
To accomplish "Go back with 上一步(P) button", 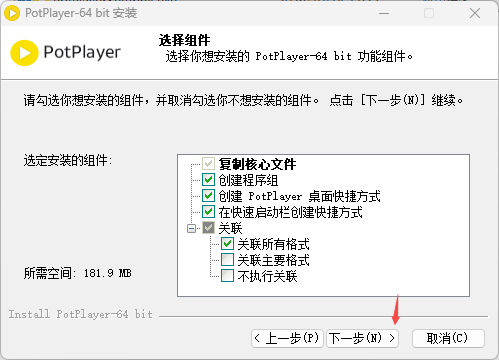I will 287,338.
